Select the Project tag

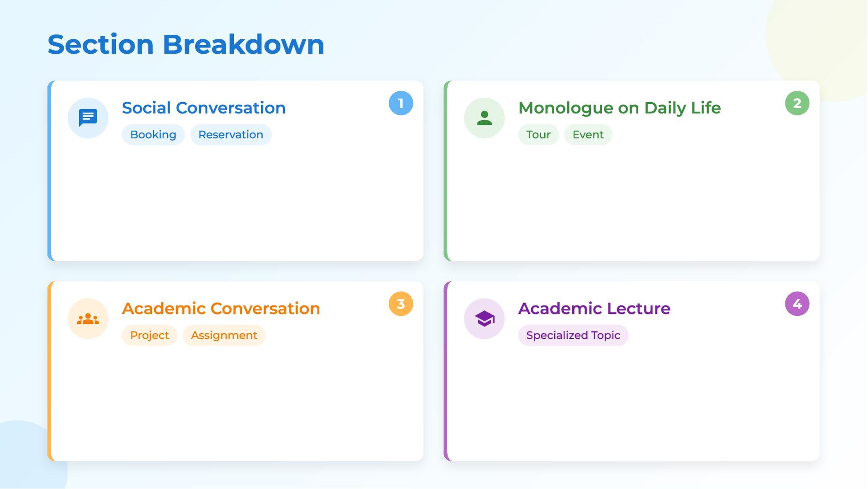(x=149, y=335)
